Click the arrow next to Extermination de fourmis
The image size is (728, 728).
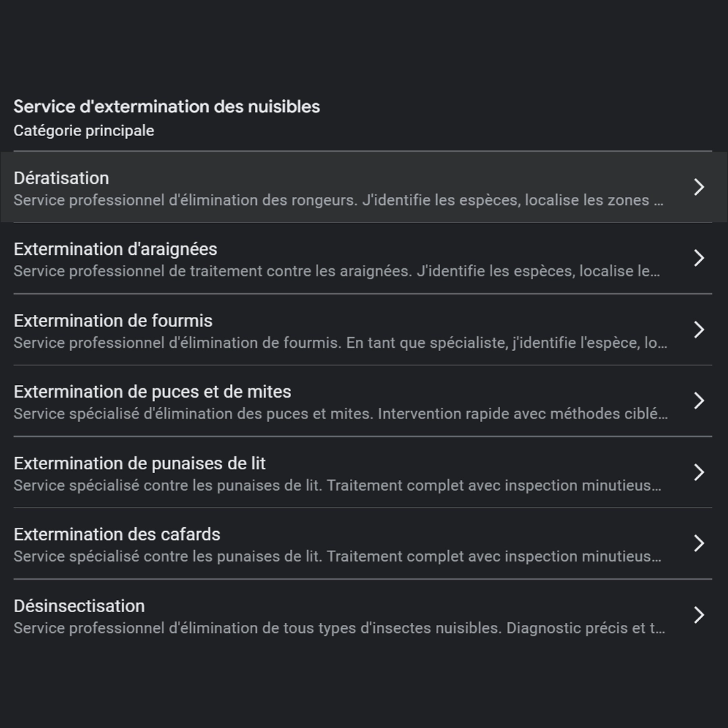(x=699, y=330)
